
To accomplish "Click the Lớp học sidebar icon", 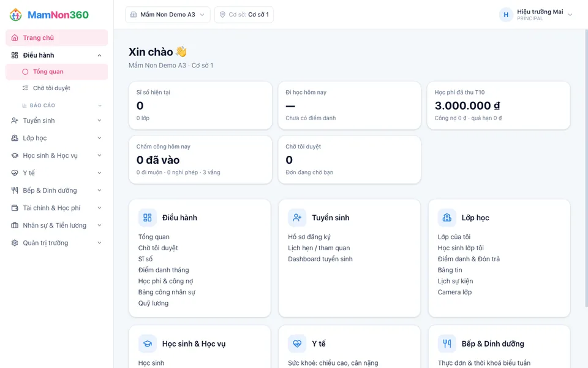I will click(15, 138).
